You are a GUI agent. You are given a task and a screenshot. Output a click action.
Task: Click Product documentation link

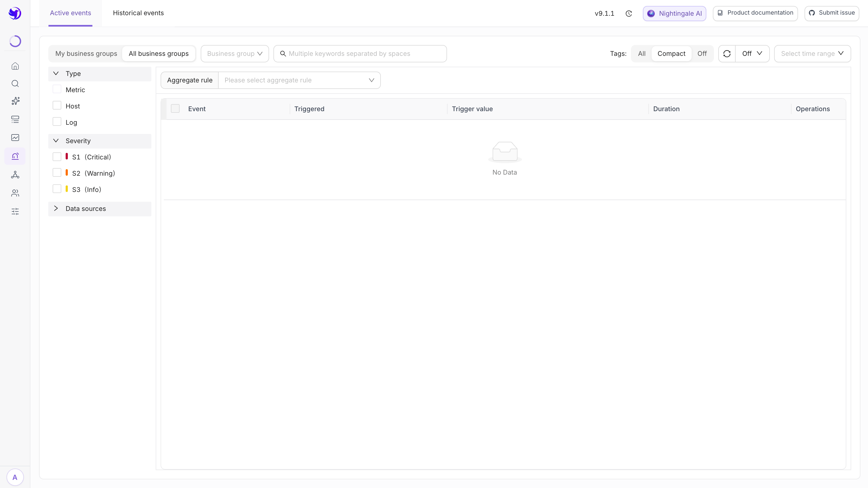755,13
